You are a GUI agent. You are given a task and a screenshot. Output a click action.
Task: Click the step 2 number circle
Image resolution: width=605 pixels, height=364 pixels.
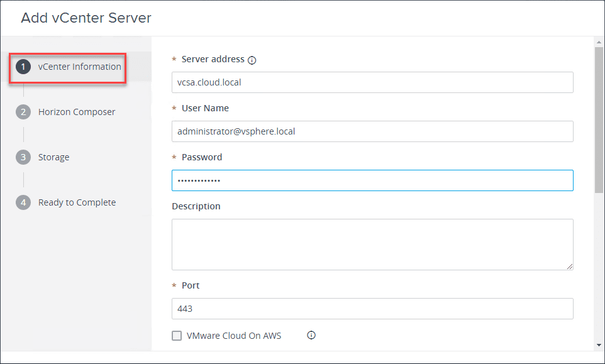tap(23, 112)
